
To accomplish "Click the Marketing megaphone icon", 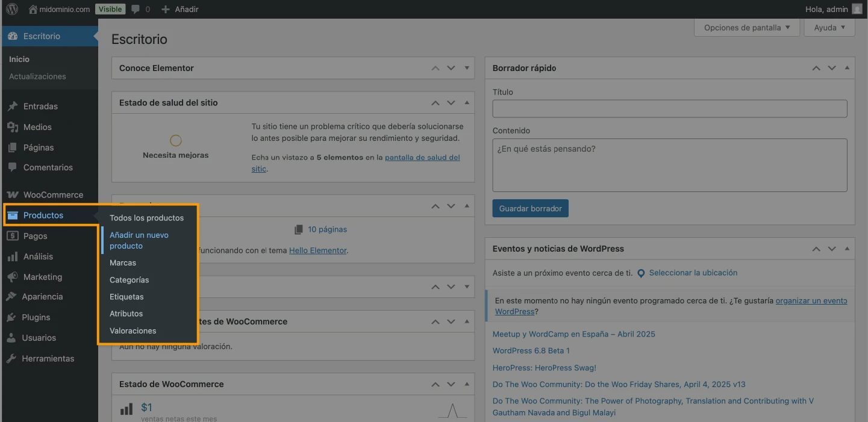I will pos(12,277).
